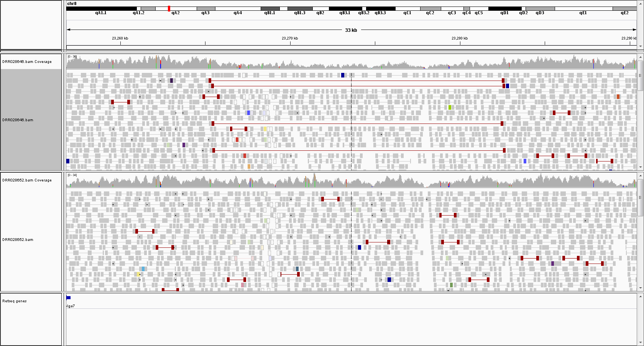Select the Refseq genes track label
The image size is (644, 346).
click(x=15, y=301)
